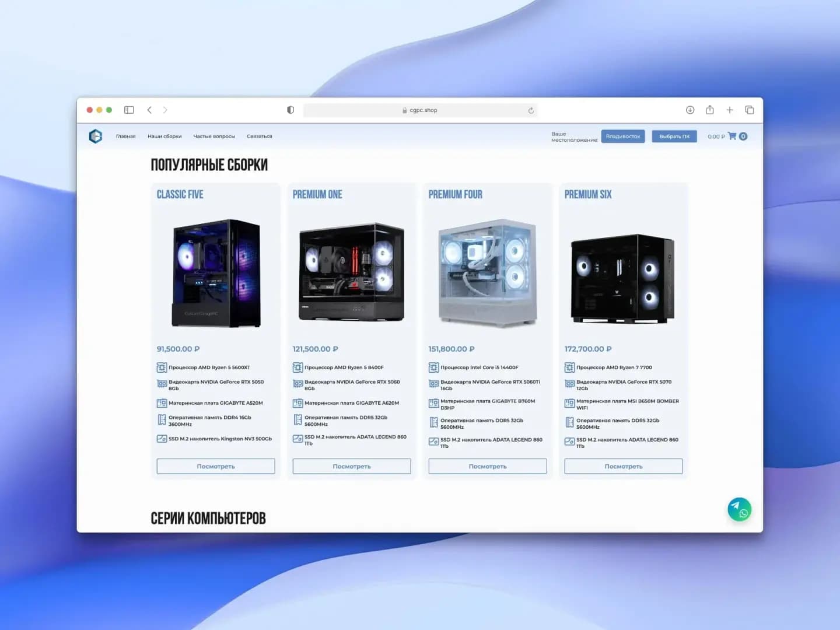Click the motherboard icon on Premium Four card
Screen dimensions: 840x630
point(433,403)
